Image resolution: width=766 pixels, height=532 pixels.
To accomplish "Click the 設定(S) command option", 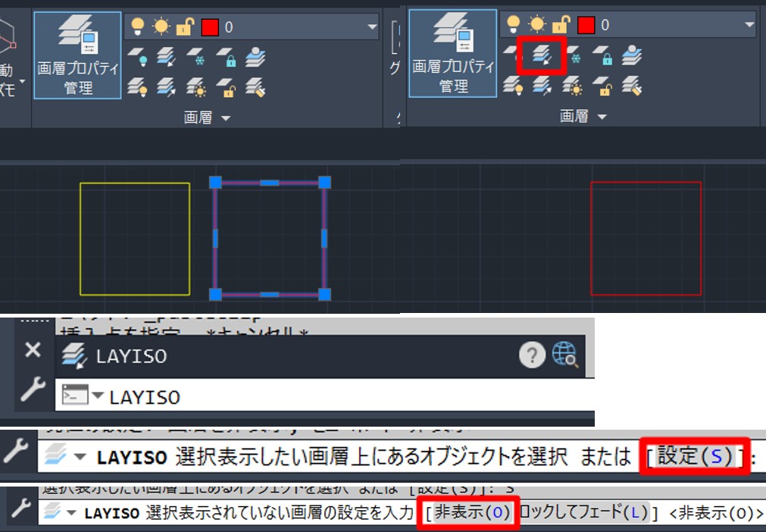I will coord(695,457).
